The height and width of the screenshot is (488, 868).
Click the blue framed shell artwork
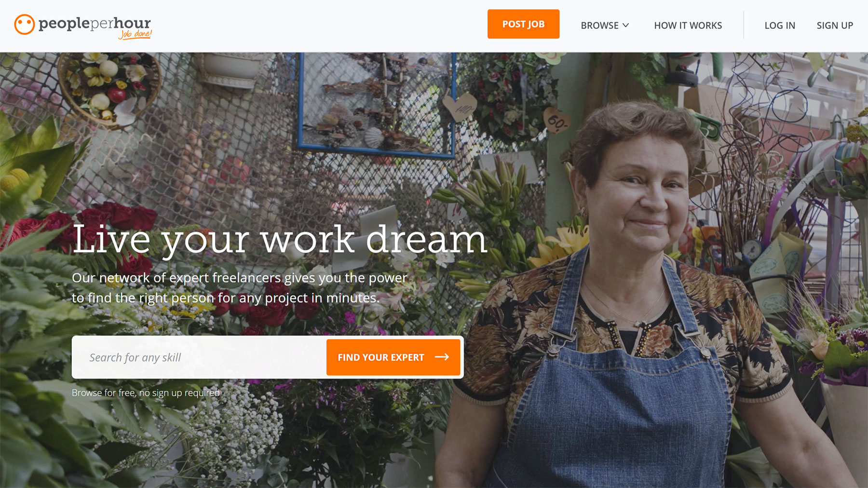(377, 104)
